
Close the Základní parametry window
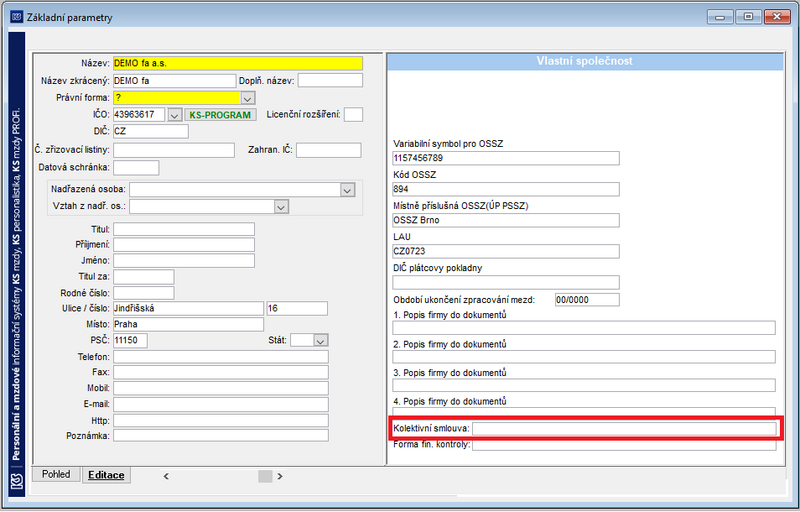[x=777, y=17]
